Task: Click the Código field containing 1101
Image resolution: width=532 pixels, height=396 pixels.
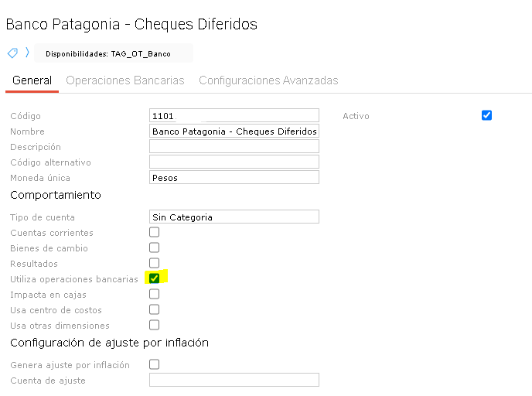Action: point(234,116)
